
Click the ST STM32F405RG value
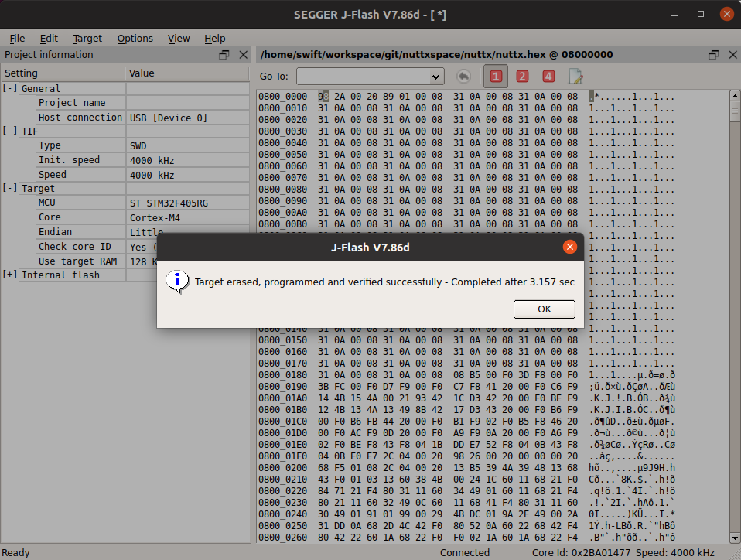[x=169, y=203]
